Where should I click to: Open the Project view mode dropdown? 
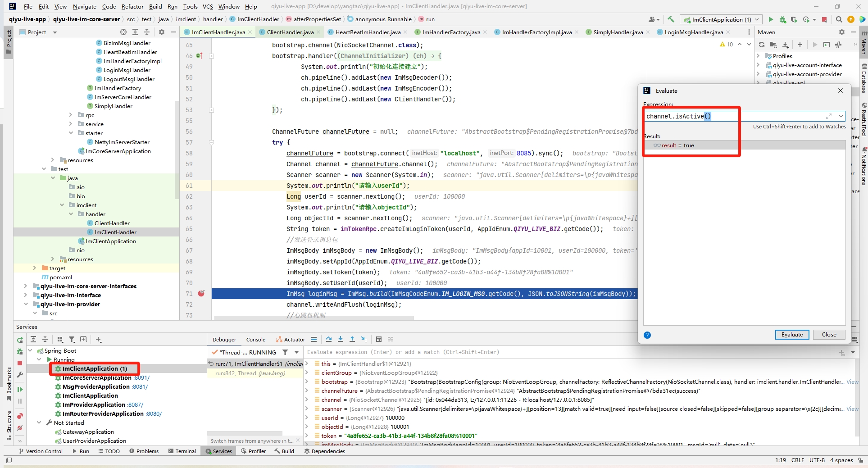(55, 32)
